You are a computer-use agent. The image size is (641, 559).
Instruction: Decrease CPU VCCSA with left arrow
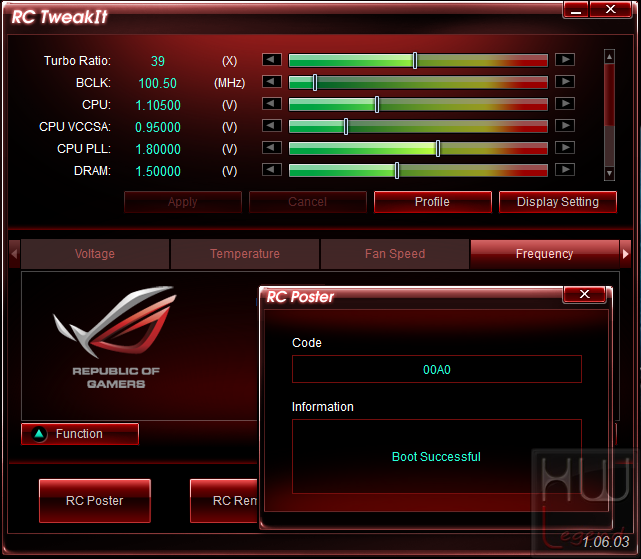[272, 126]
